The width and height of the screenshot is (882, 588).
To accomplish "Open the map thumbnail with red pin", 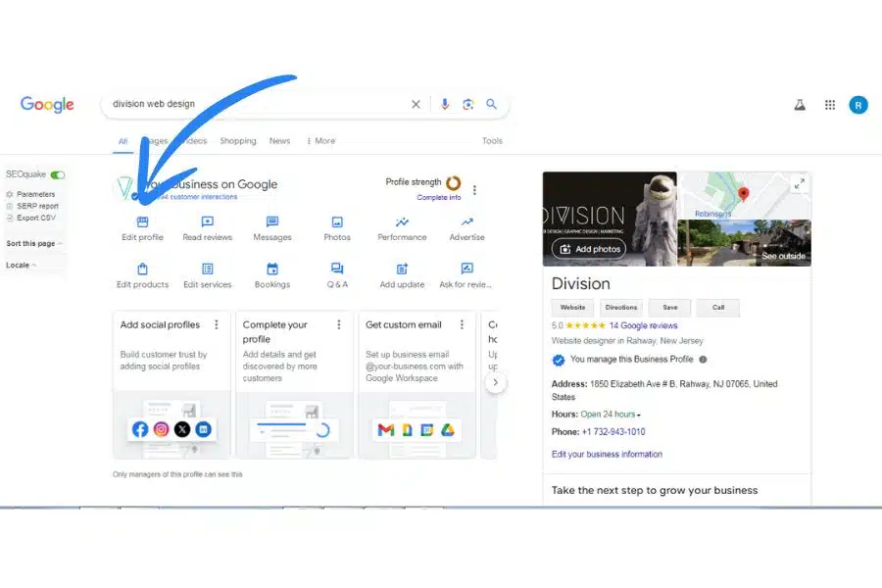I will (744, 195).
